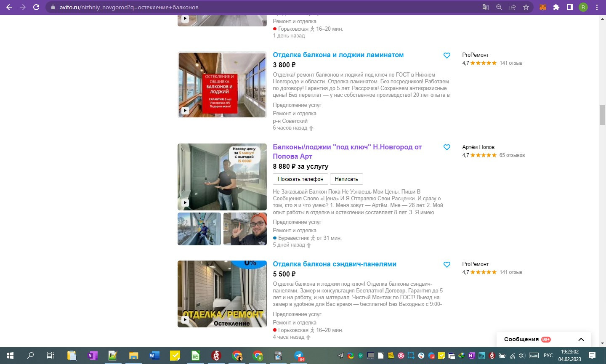Open ProРемонт seller beside sandwich-panel listing
Image resolution: width=606 pixels, height=364 pixels.
click(476, 264)
